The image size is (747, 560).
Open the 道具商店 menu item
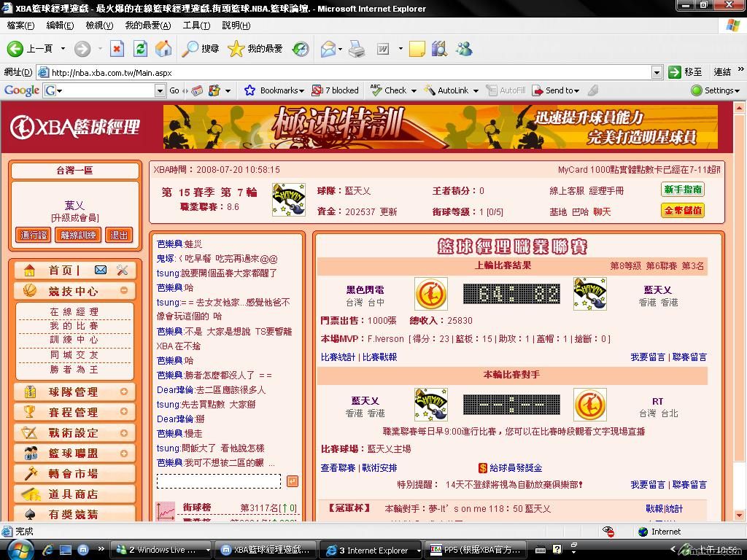74,494
